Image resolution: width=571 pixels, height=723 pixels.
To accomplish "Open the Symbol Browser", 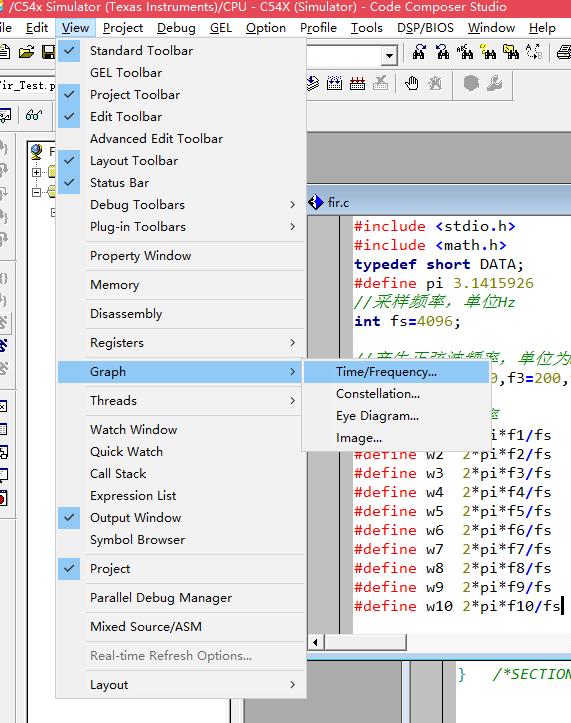I will coord(181,540).
